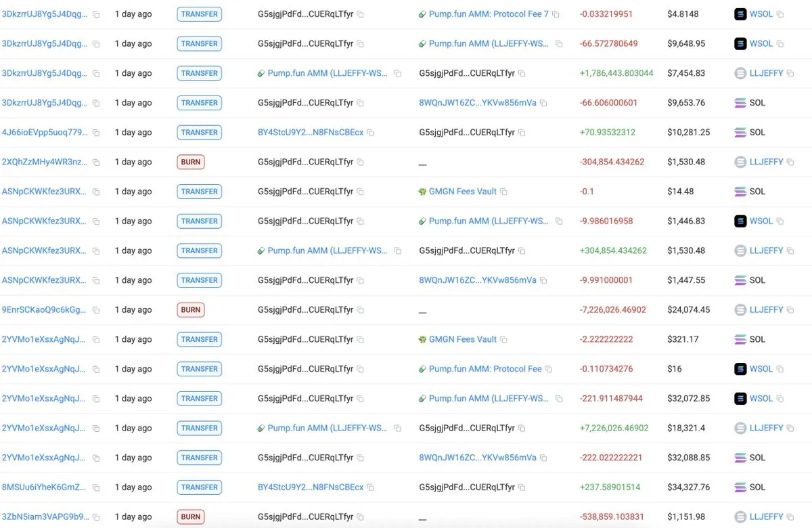
Task: Copy GMGN Fees Vault address in -0.1 row
Action: [x=503, y=192]
